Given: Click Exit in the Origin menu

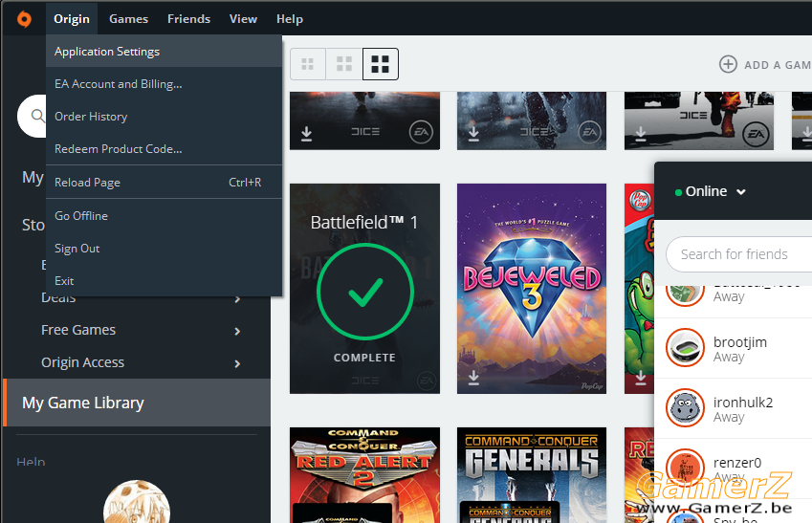Looking at the screenshot, I should coord(164,281).
